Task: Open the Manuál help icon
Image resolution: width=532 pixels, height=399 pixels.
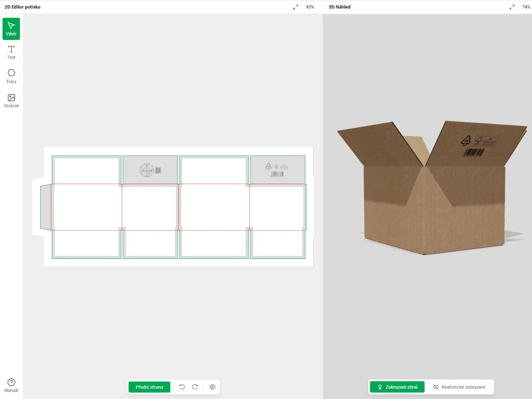Action: [11, 385]
